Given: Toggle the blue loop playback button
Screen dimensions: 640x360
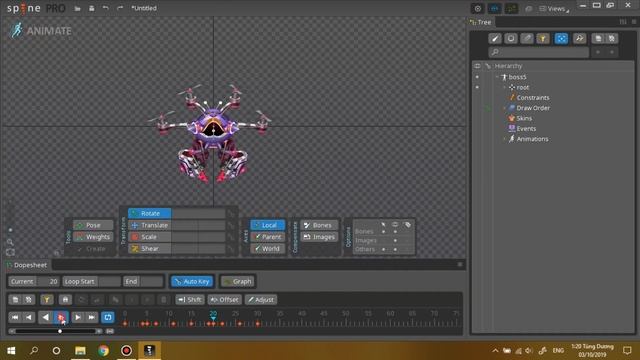Looking at the screenshot, I should point(108,317).
